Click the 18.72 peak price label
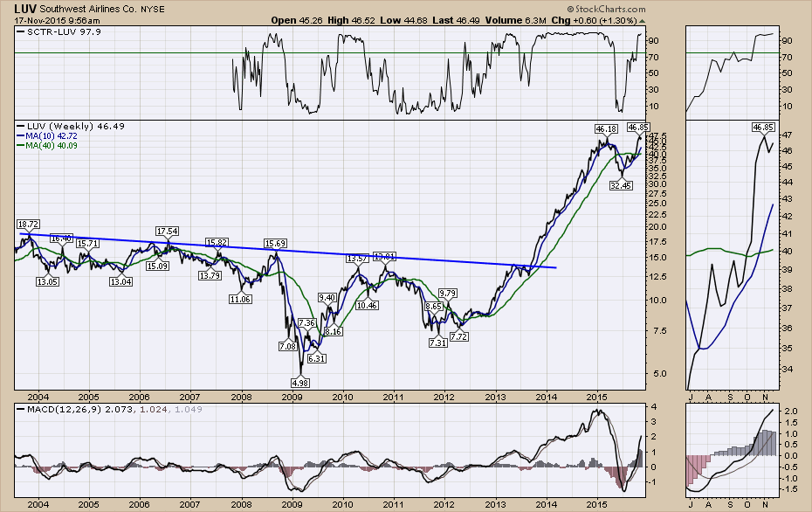This screenshot has width=812, height=512. click(x=28, y=224)
